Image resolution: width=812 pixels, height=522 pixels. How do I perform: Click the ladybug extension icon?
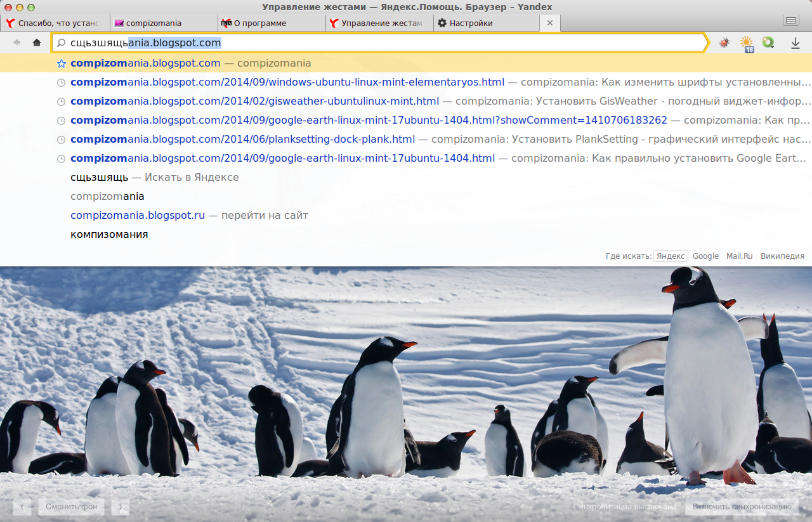(x=724, y=42)
